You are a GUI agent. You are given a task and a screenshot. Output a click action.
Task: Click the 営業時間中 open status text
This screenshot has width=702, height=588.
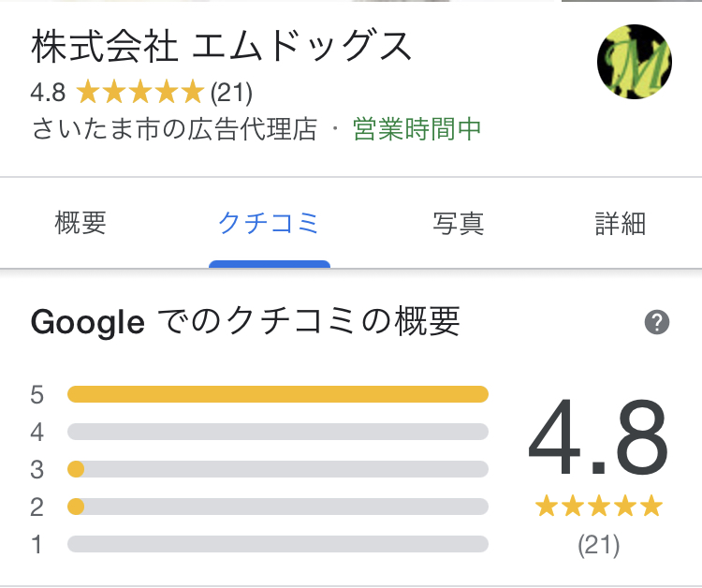[417, 129]
